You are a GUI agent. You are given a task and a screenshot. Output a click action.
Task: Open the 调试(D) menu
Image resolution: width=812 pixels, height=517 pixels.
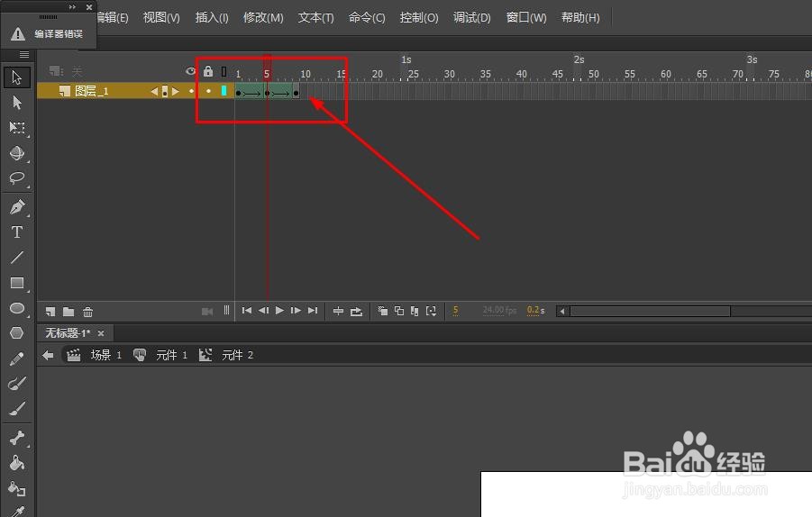(471, 18)
